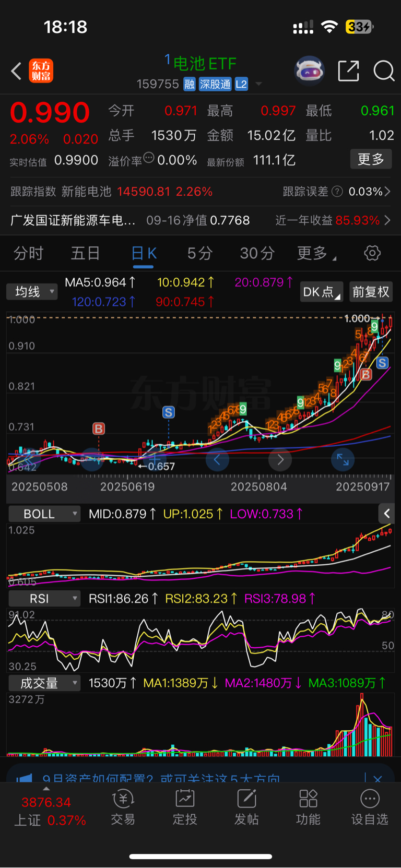Expand the stock code dropdown arrow
Viewport: 401px width, 868px height.
coord(258,84)
